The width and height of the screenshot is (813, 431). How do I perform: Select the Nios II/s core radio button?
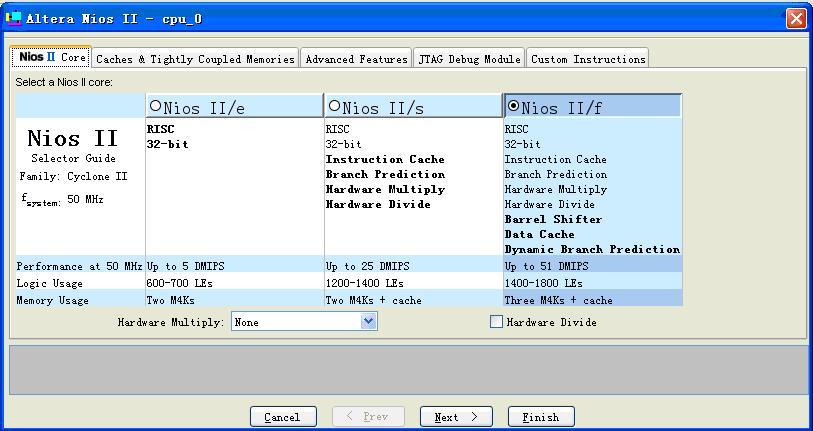tap(334, 106)
